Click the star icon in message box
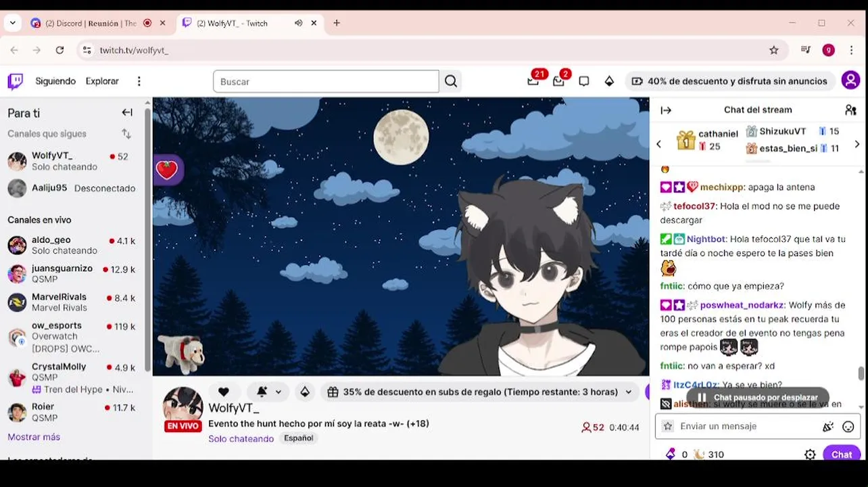868x487 pixels. point(668,426)
